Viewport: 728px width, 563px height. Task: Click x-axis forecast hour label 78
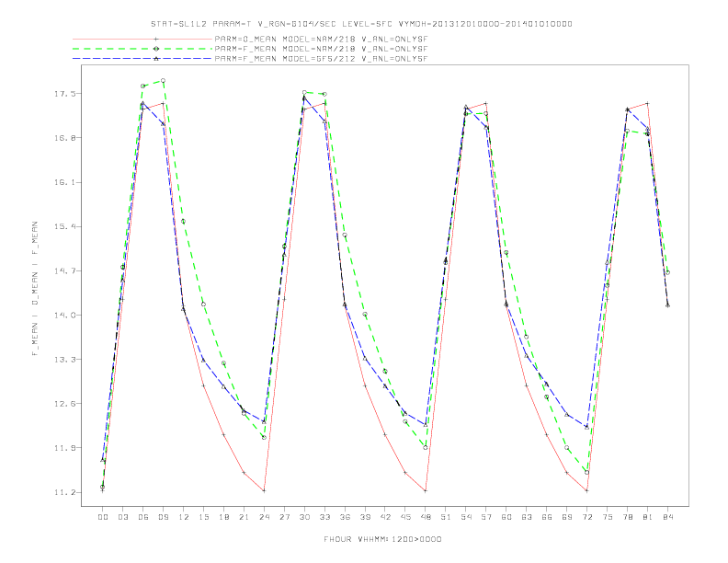coord(627,517)
